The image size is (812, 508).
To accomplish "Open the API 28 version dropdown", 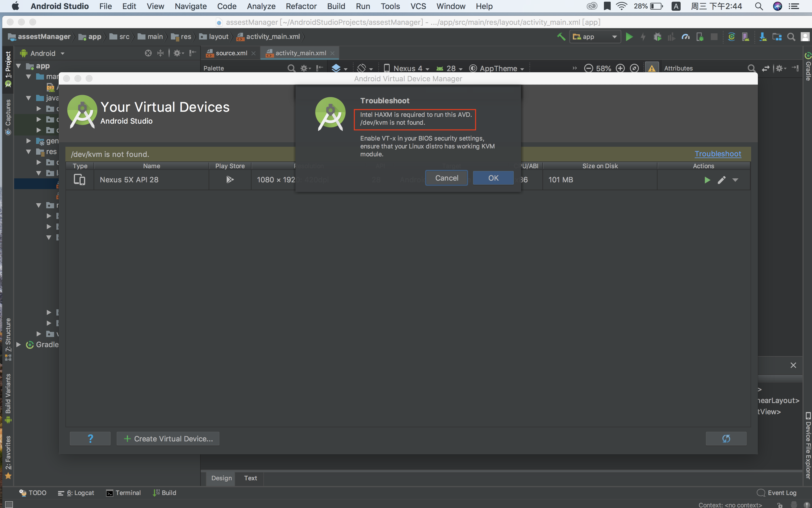I will tap(449, 68).
